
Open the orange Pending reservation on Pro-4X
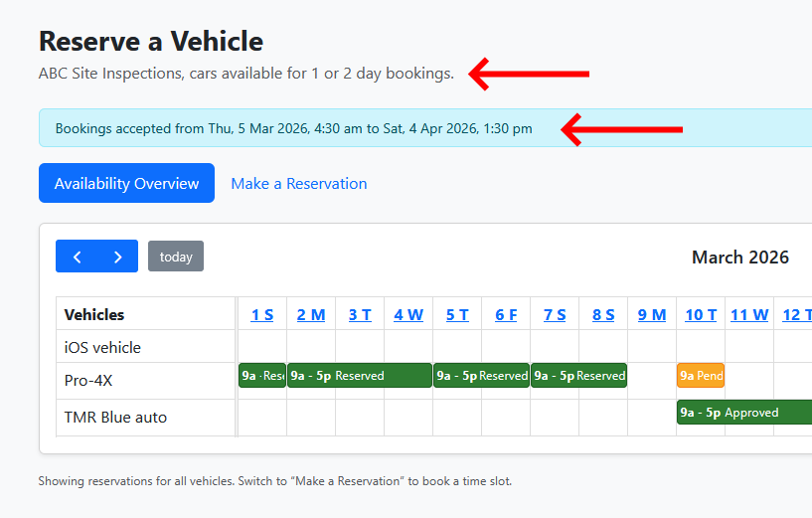point(701,376)
